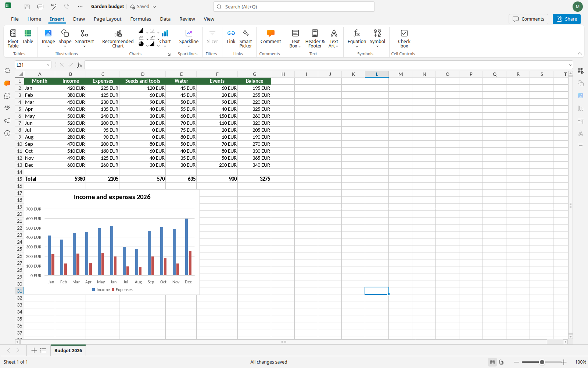Image resolution: width=588 pixels, height=368 pixels.
Task: Select the Budget 2026 sheet tab
Action: point(68,351)
